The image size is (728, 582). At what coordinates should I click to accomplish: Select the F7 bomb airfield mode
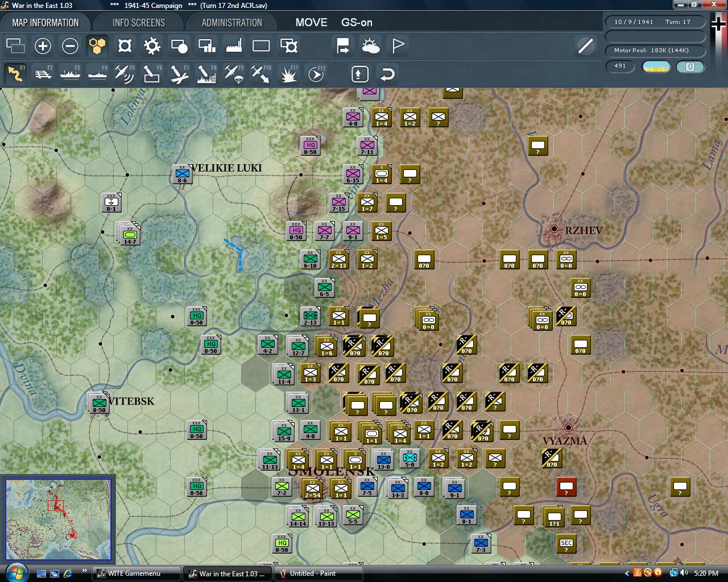pos(179,74)
